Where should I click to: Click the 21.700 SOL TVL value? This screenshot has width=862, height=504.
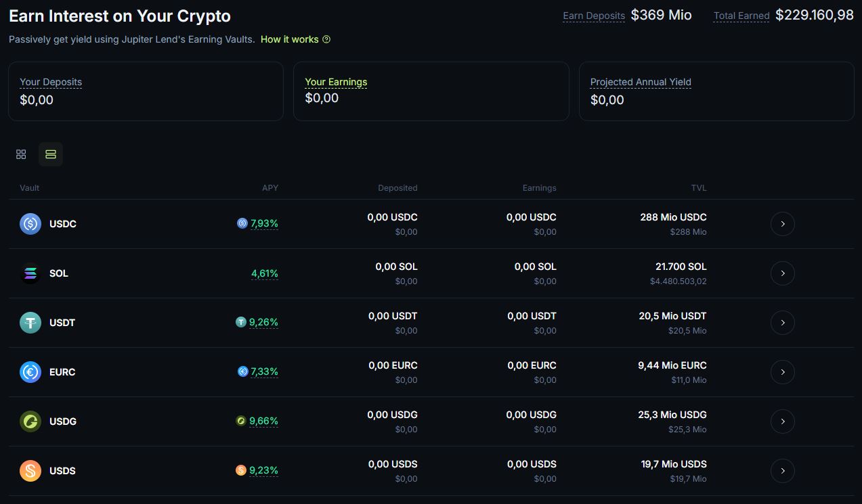coord(681,267)
